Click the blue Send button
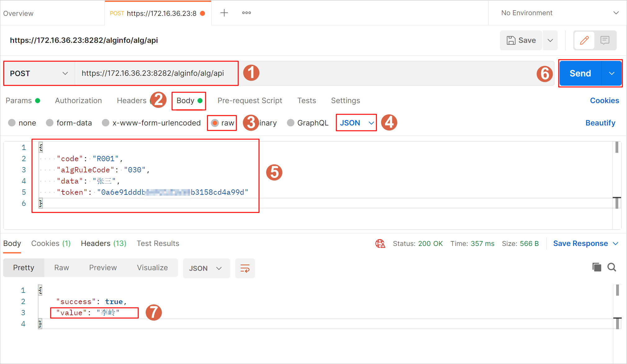The height and width of the screenshot is (364, 627). pyautogui.click(x=580, y=73)
